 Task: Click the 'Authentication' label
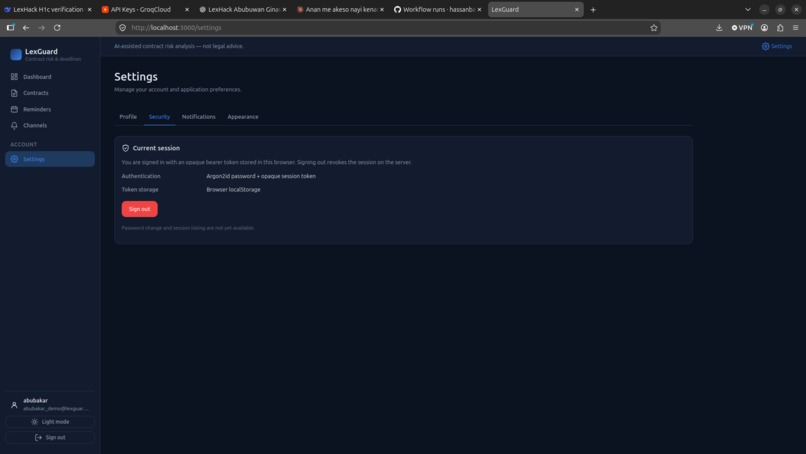141,176
